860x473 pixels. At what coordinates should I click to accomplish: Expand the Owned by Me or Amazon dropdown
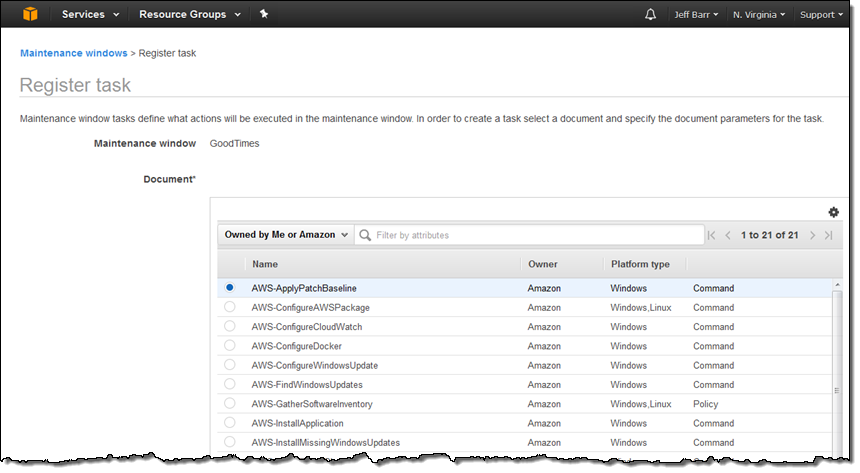pos(285,235)
